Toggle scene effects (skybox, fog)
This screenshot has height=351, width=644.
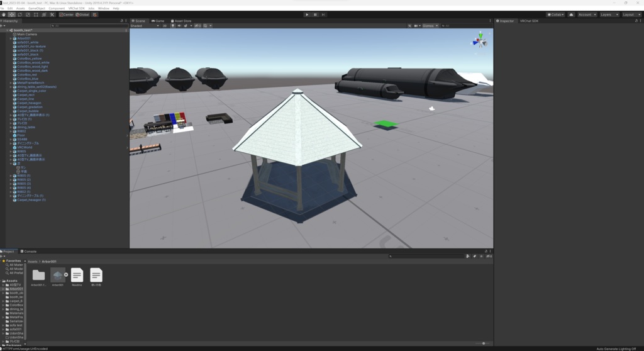[186, 26]
